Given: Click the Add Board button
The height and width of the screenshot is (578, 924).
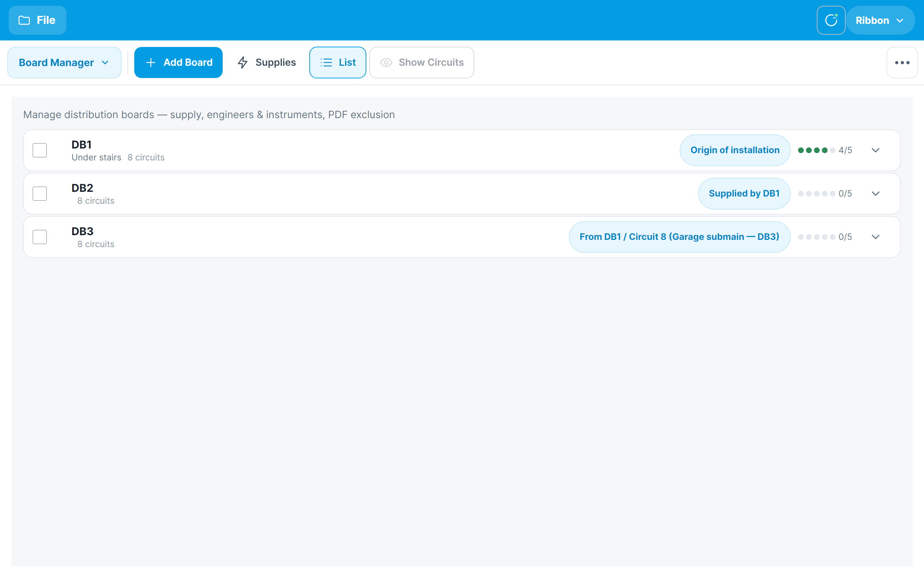Looking at the screenshot, I should (178, 62).
